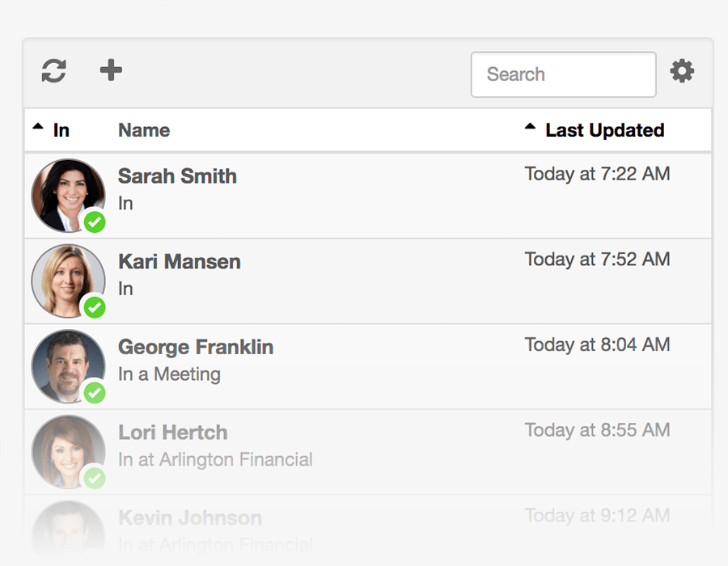The height and width of the screenshot is (566, 728).
Task: Click the plus icon to add a person
Action: (110, 70)
